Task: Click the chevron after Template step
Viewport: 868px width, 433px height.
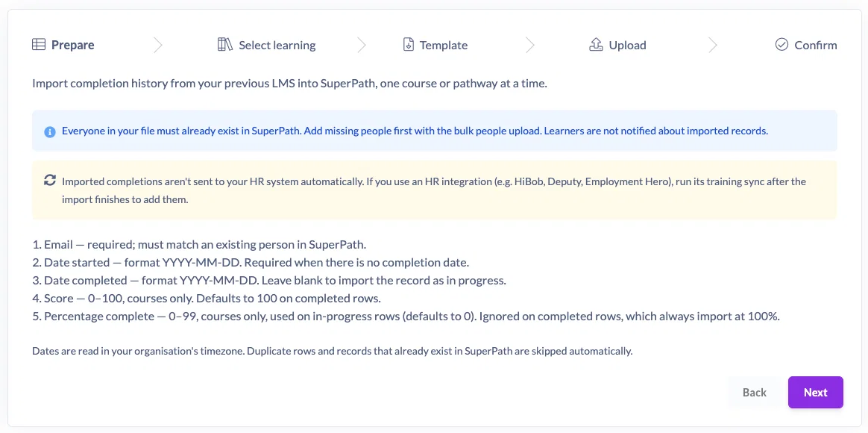Action: (530, 45)
